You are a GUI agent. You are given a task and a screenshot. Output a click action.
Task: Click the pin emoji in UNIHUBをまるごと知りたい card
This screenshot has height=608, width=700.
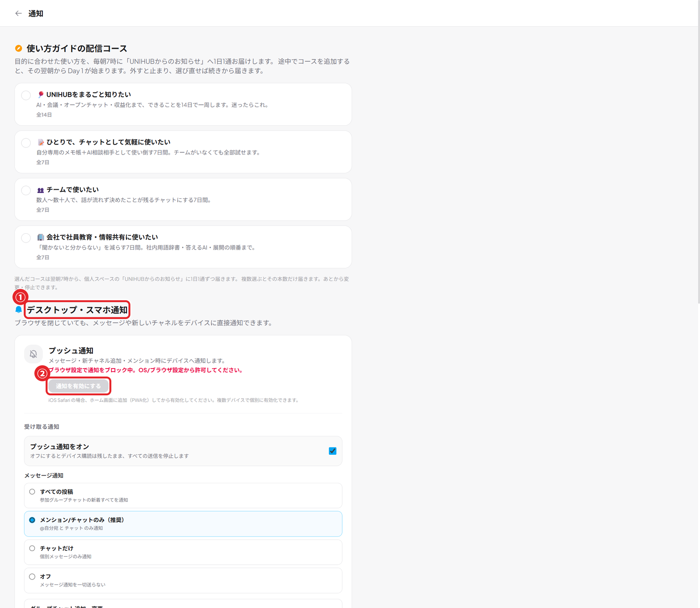pos(41,95)
